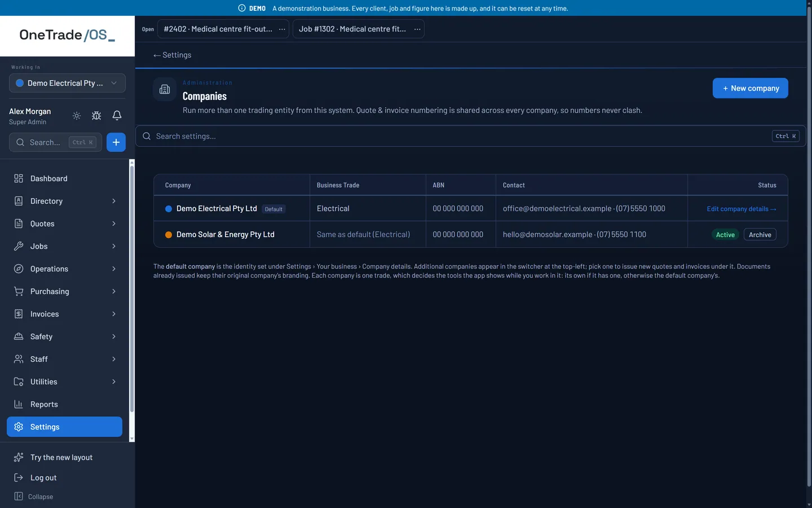Click the blue plus quick-add button
Screen dimensions: 812x508
[116, 142]
